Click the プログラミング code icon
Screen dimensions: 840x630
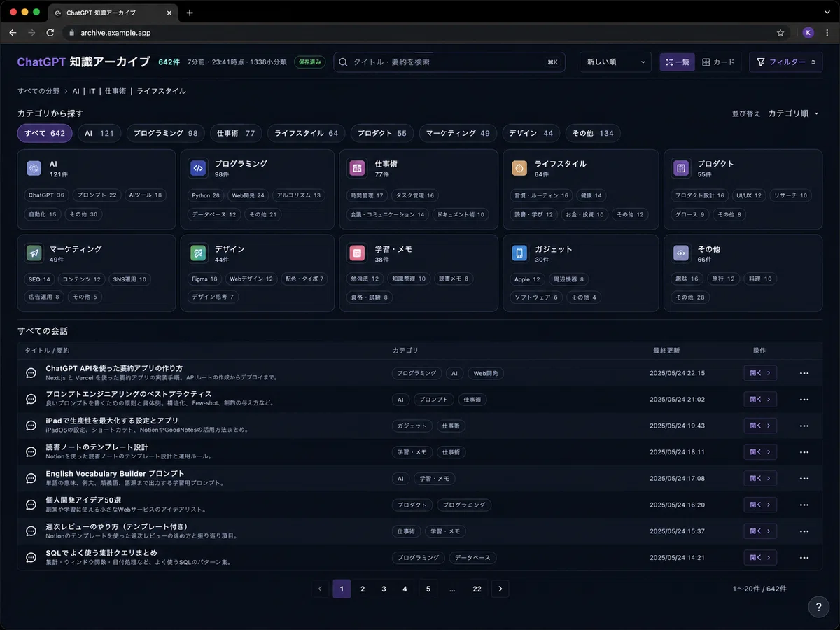coord(198,168)
